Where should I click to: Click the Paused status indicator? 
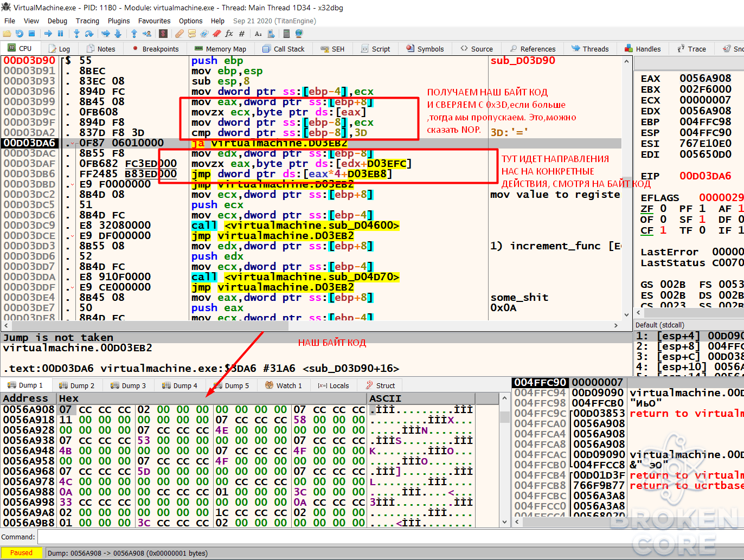coord(21,553)
